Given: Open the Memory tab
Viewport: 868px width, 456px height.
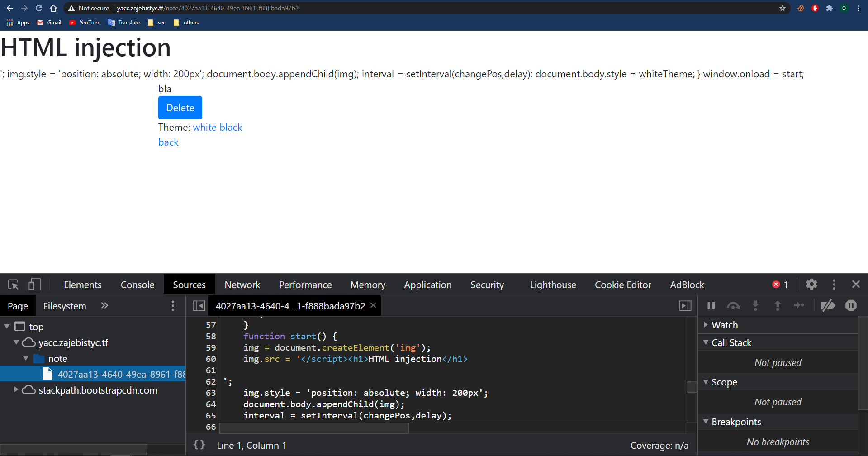Looking at the screenshot, I should pyautogui.click(x=368, y=285).
